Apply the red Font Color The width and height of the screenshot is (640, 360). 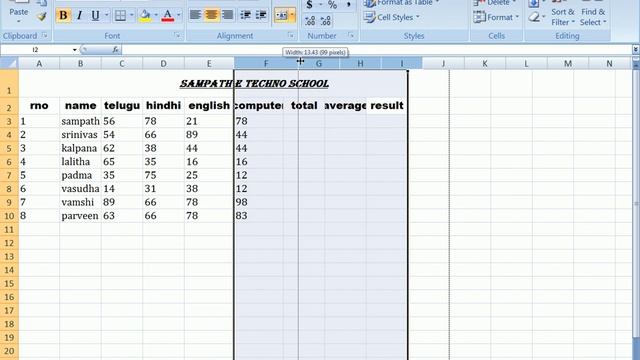click(168, 16)
